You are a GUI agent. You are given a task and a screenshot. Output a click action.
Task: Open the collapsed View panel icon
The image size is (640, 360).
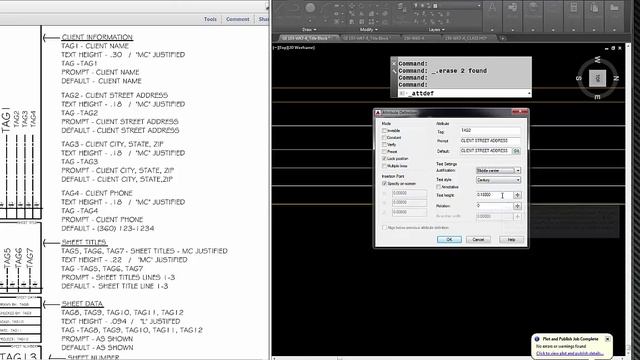pos(614,8)
